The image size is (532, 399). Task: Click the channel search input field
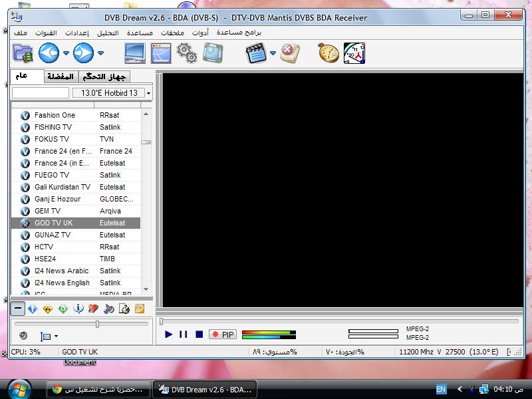[41, 93]
